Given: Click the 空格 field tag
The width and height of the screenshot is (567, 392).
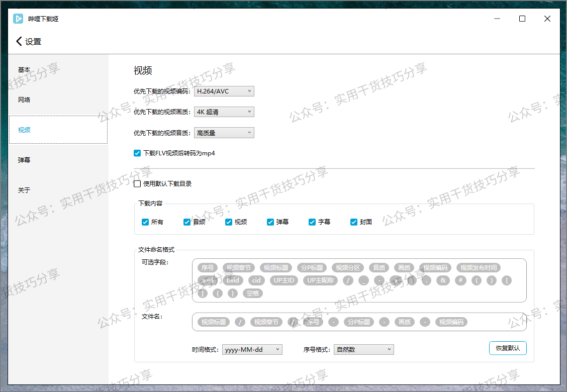Looking at the screenshot, I should (252, 293).
